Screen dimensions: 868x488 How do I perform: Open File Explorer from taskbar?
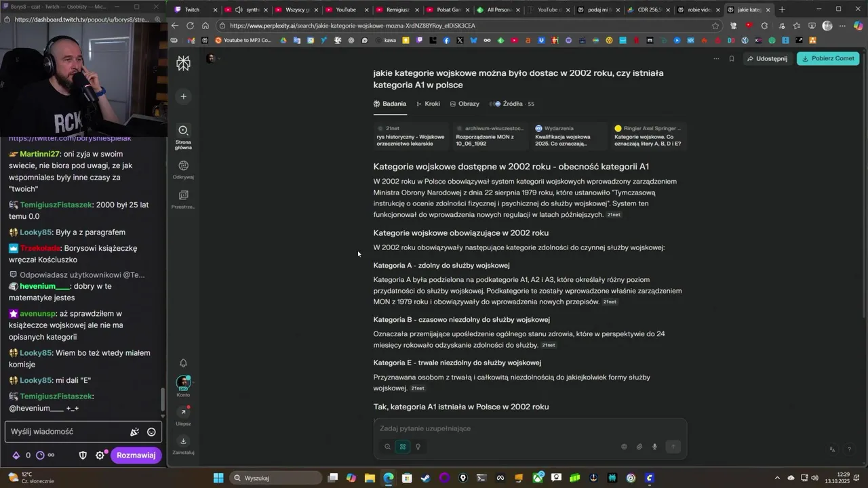click(x=370, y=478)
